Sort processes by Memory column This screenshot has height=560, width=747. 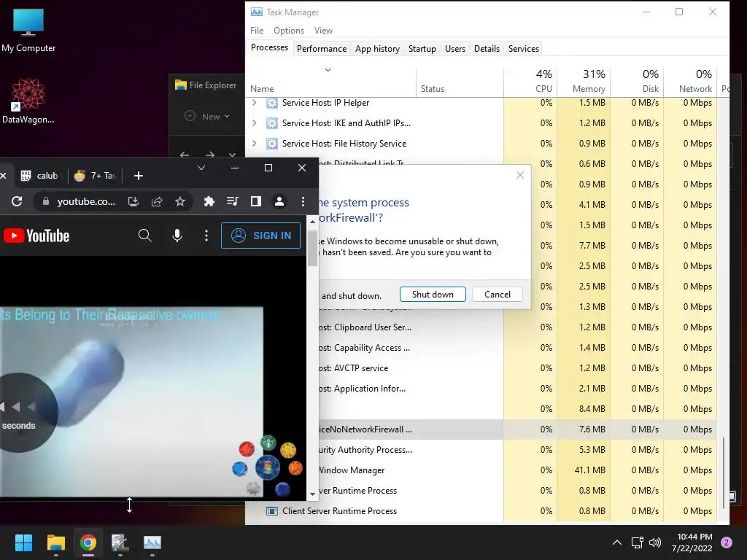coord(584,81)
